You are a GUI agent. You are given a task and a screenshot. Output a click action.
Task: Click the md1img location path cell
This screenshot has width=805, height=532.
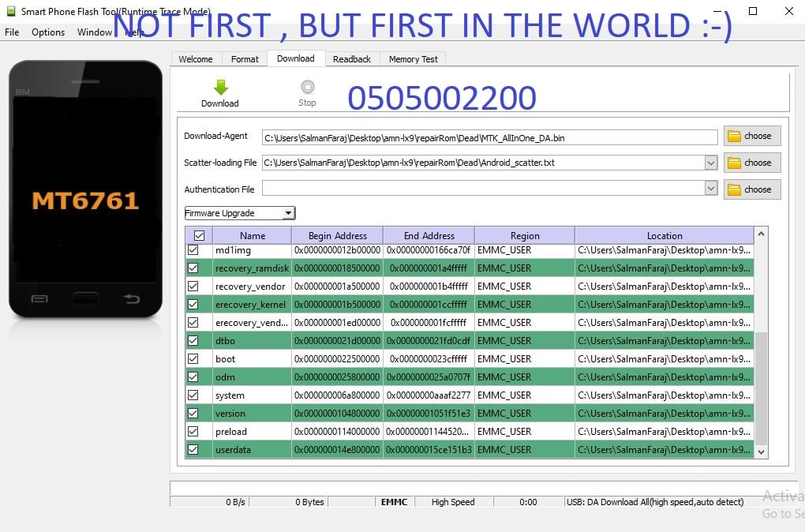665,250
